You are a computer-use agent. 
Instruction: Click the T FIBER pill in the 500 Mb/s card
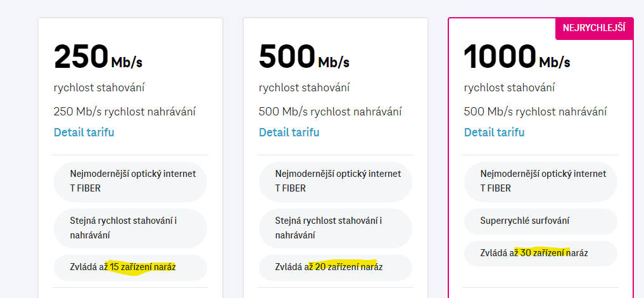(335, 181)
